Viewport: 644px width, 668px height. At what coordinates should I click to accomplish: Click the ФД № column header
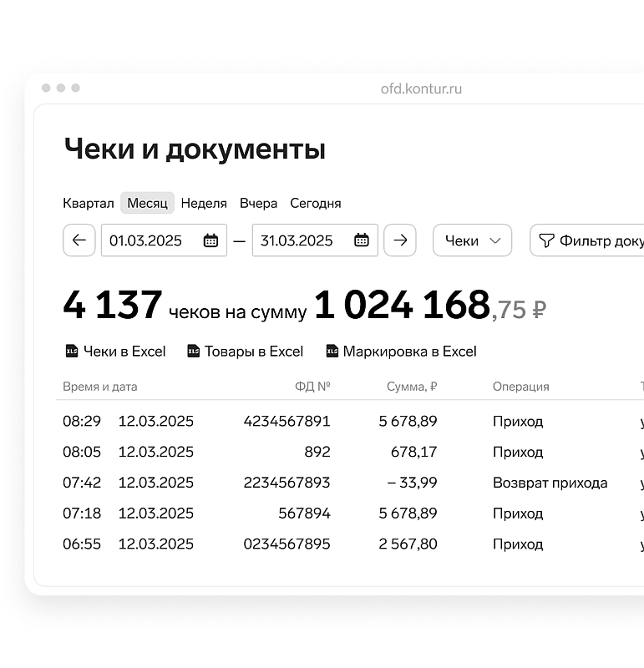312,387
